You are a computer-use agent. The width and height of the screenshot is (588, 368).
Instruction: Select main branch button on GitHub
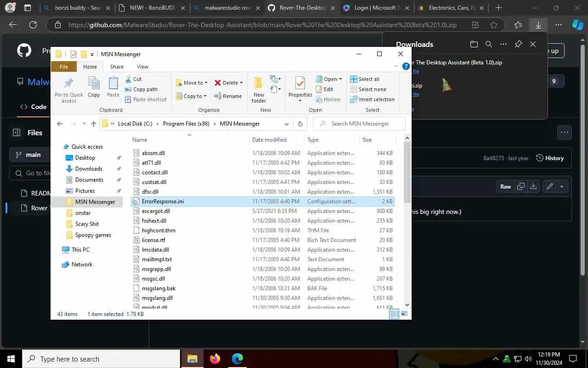pos(30,155)
